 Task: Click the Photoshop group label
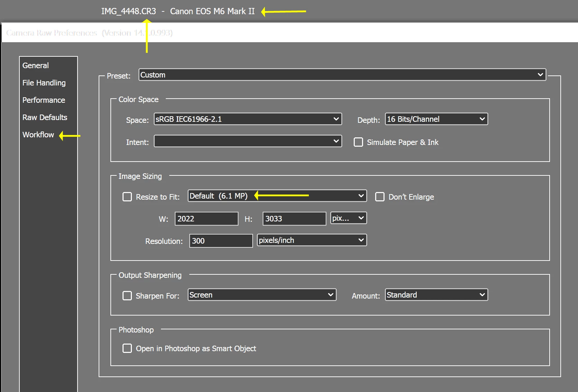click(136, 330)
